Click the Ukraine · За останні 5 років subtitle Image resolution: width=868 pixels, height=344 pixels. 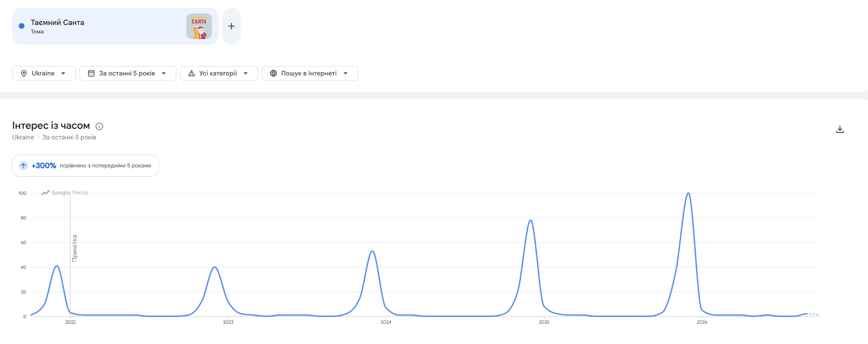click(x=54, y=137)
